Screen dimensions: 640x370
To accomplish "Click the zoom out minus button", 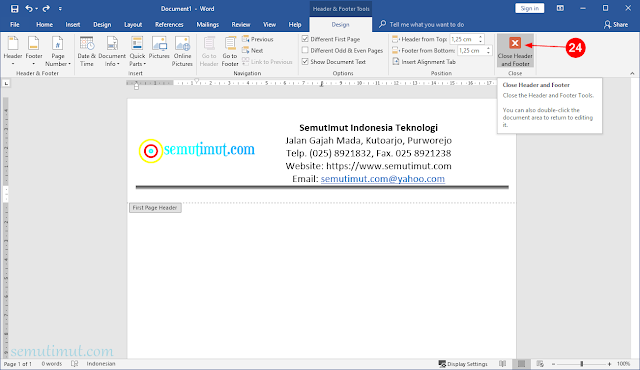I will (553, 364).
